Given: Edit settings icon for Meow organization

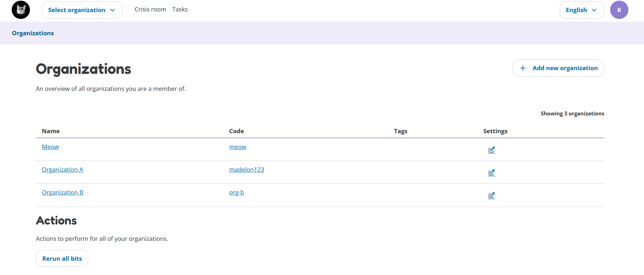Looking at the screenshot, I should [492, 150].
